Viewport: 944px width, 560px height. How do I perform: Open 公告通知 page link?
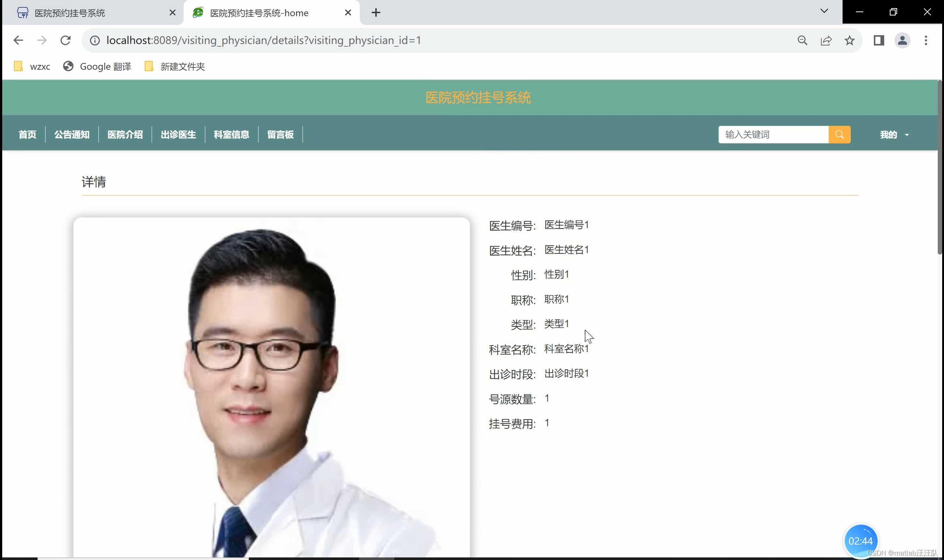click(72, 135)
